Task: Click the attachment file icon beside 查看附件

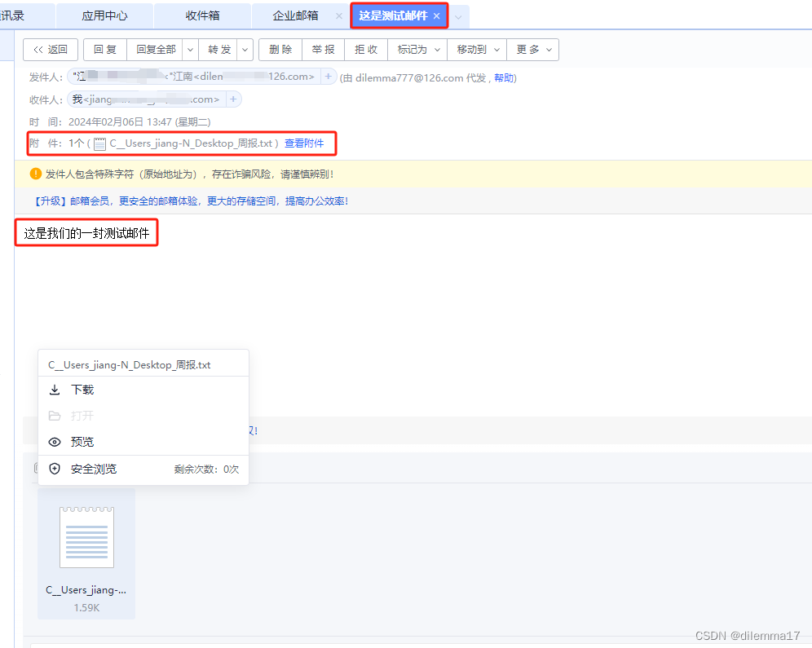Action: click(99, 143)
